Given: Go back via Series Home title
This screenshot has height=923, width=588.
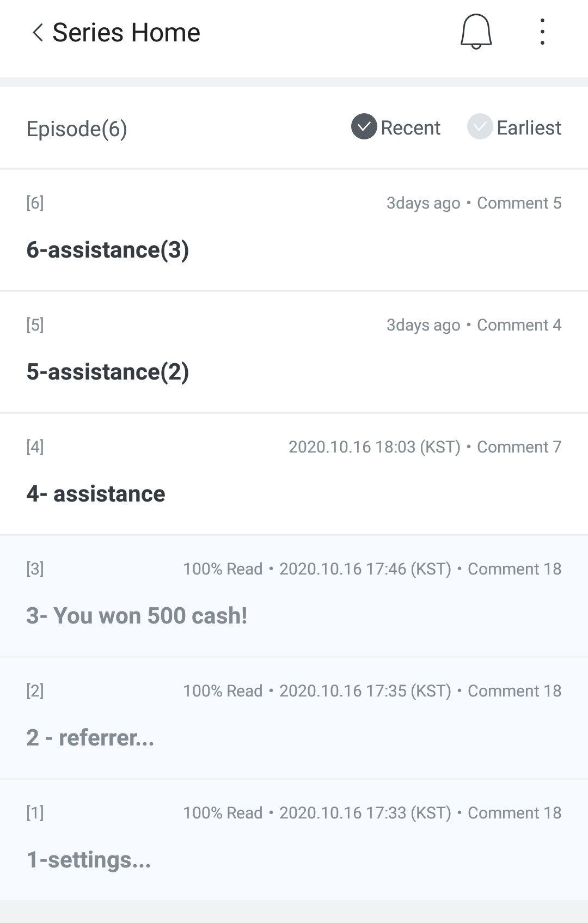Looking at the screenshot, I should point(126,33).
